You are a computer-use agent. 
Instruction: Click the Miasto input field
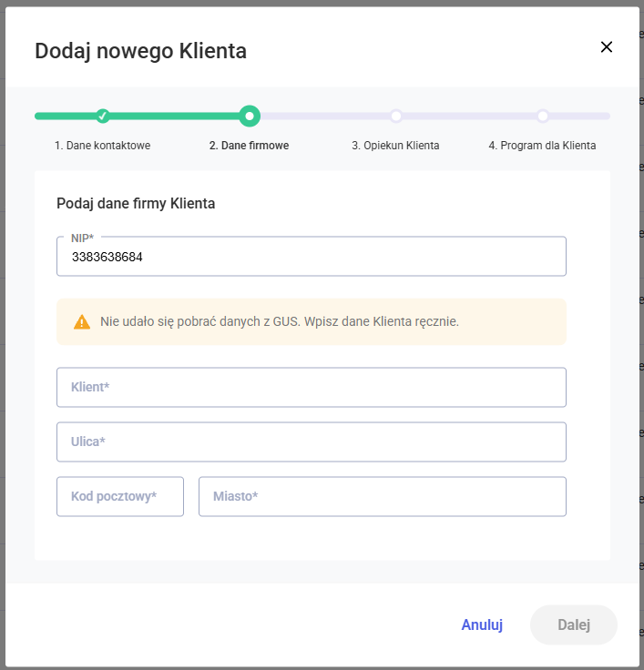[383, 497]
